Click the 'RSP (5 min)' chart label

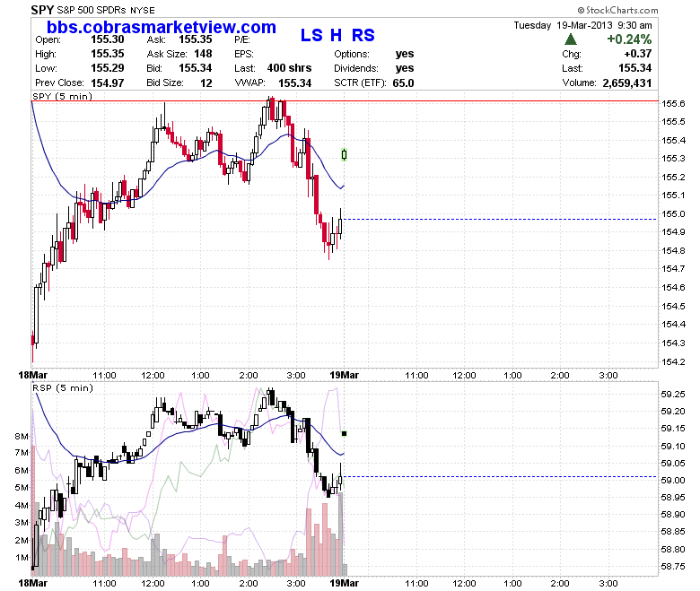pyautogui.click(x=63, y=388)
